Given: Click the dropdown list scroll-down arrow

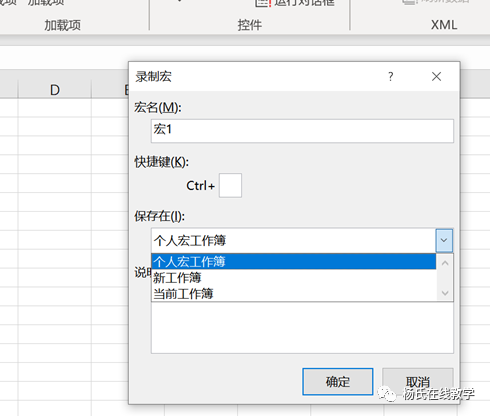Looking at the screenshot, I should point(445,293).
